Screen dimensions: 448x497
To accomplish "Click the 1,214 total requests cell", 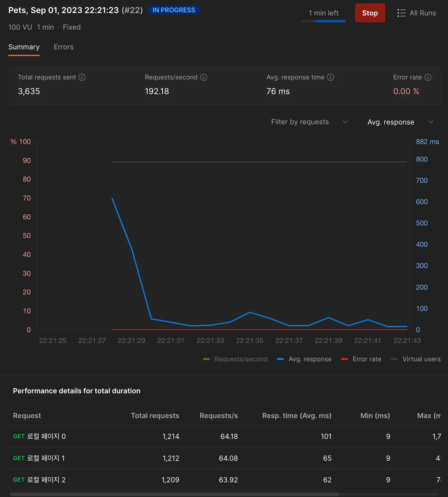I will pos(171,436).
